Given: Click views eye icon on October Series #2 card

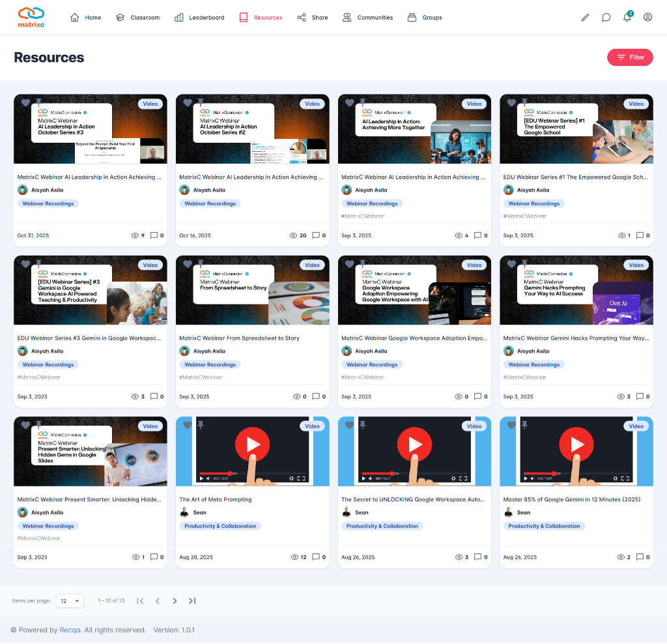Looking at the screenshot, I should click(x=293, y=235).
